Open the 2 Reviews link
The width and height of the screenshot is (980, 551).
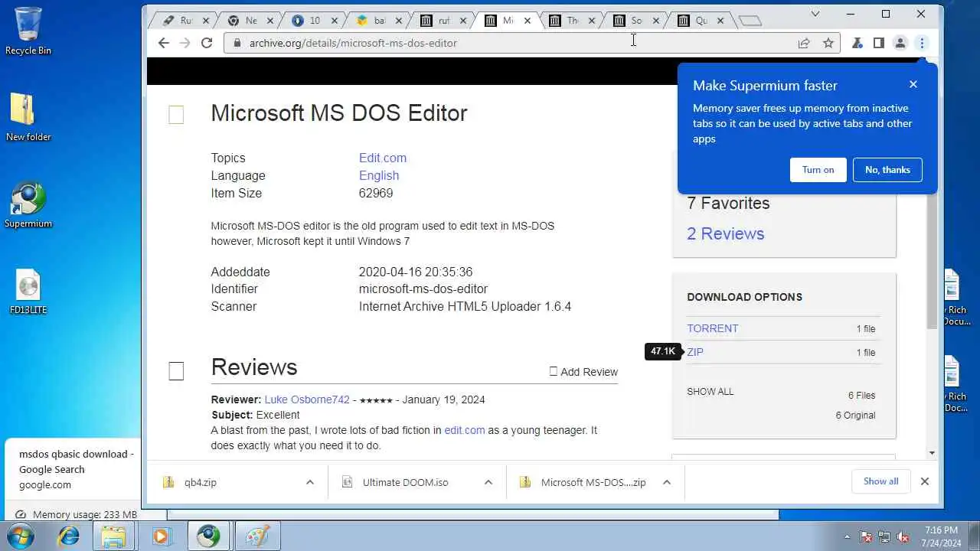pyautogui.click(x=725, y=233)
